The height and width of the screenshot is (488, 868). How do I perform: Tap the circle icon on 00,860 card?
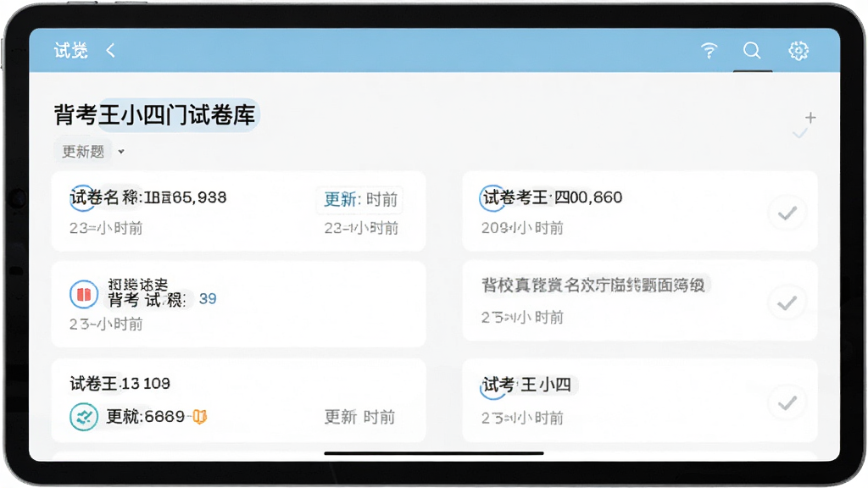coord(492,197)
